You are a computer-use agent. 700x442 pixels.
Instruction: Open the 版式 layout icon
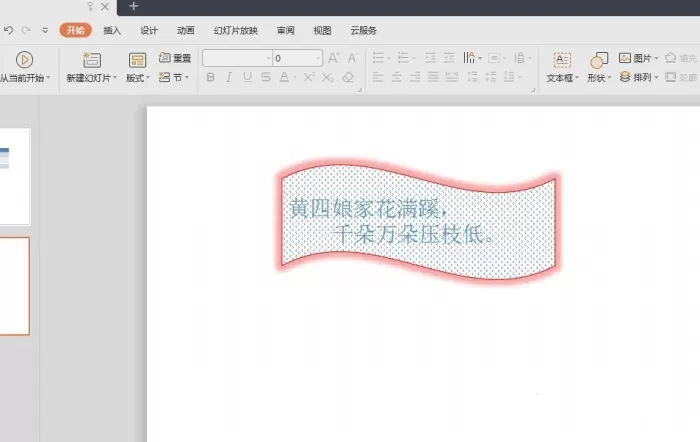click(137, 60)
